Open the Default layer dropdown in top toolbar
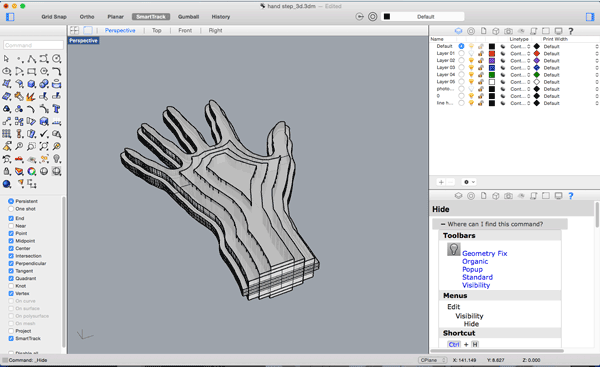Screen dimensions: 600x367 pos(423,16)
